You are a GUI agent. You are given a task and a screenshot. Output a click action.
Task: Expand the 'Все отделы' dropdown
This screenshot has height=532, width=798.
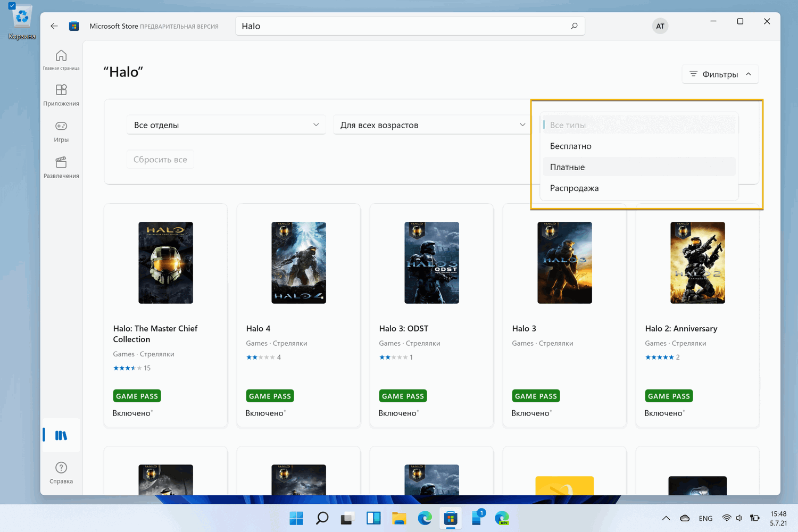[x=226, y=125]
